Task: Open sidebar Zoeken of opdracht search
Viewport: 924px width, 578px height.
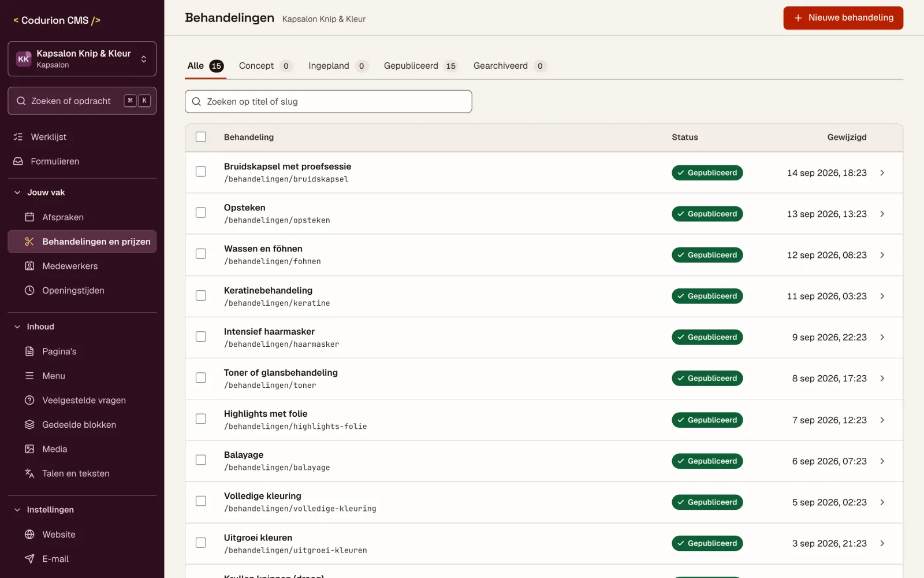Action: (x=82, y=101)
